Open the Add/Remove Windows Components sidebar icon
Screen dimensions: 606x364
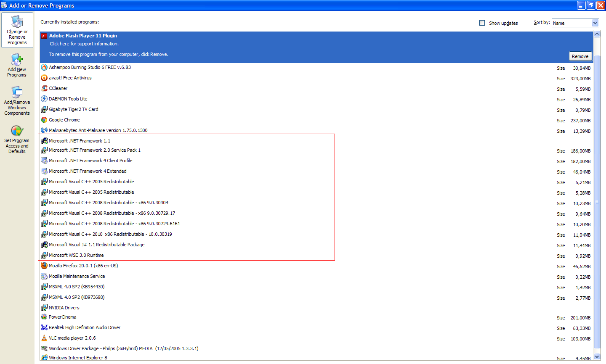tap(17, 92)
